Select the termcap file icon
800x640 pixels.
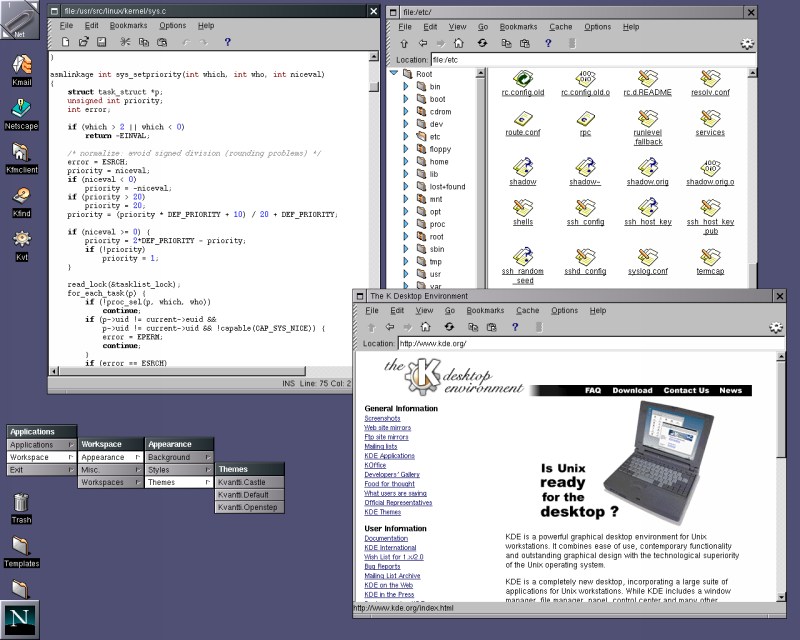coord(710,257)
